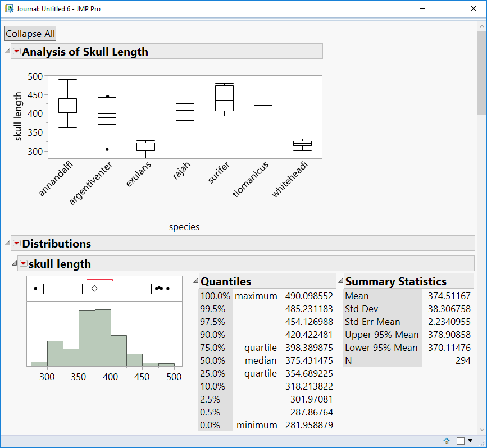The width and height of the screenshot is (487, 448).
Task: Click the home window icon in status bar
Action: [x=447, y=441]
